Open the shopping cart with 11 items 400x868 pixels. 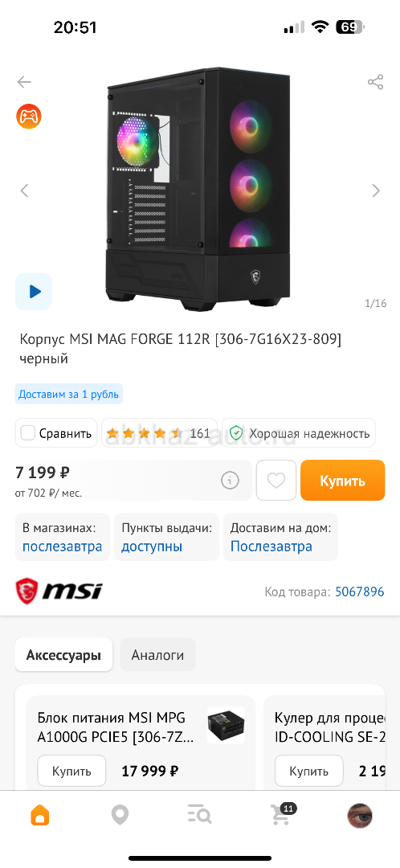[282, 814]
